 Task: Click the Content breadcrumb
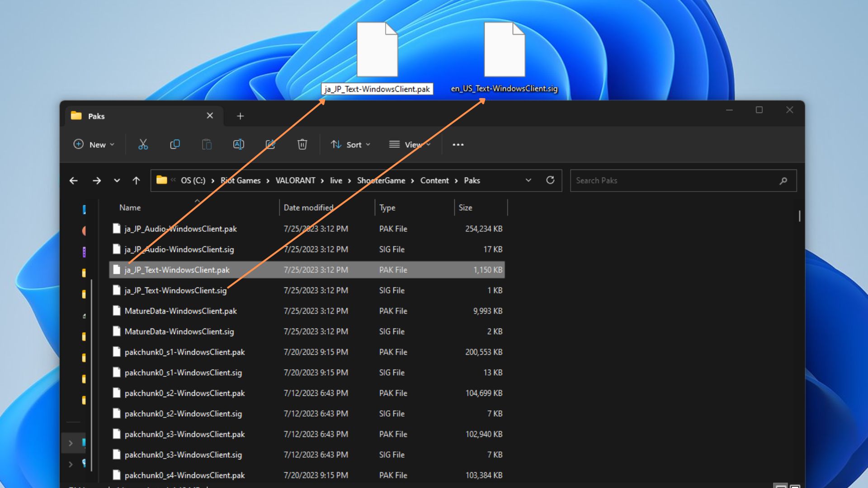[434, 180]
